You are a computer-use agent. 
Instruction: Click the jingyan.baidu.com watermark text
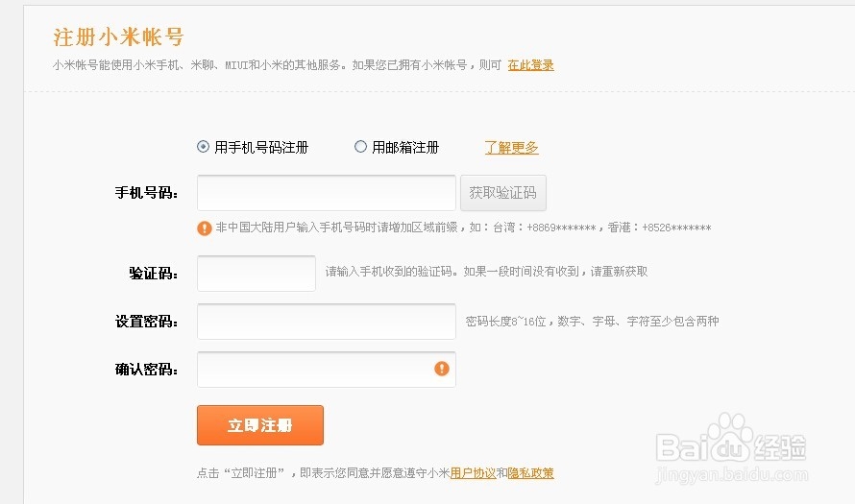click(731, 474)
